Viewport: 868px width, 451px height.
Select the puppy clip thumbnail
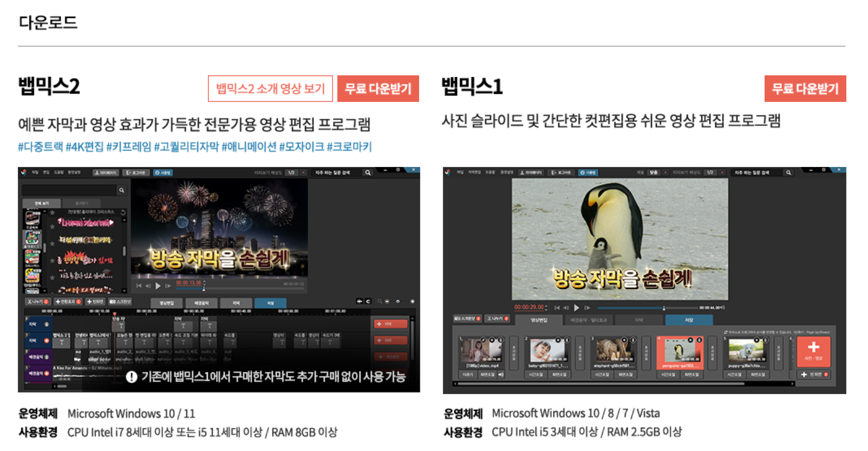coord(747,351)
